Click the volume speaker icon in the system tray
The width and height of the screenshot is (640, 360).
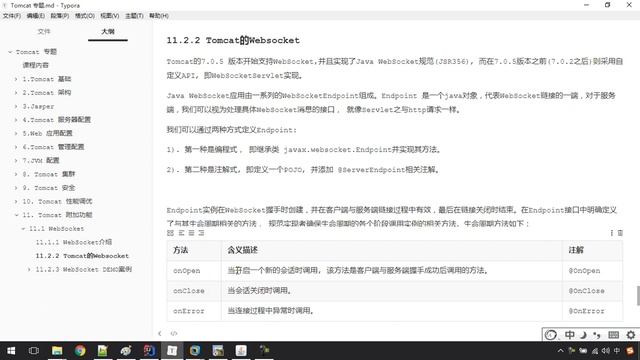[x=606, y=351]
